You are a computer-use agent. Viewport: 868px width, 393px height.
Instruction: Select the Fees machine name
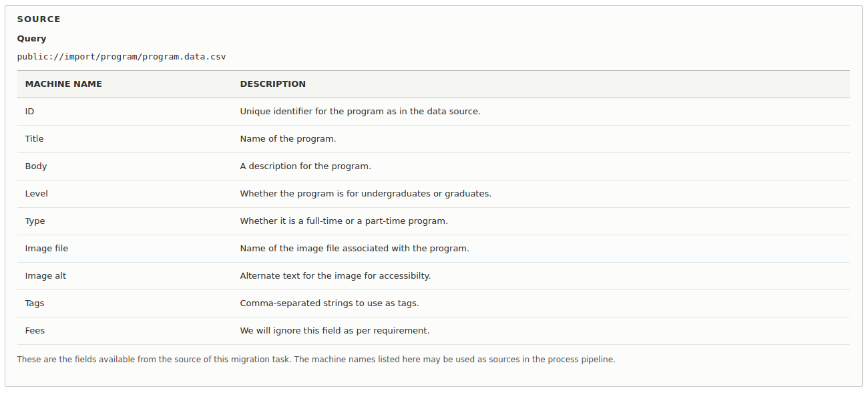click(35, 330)
